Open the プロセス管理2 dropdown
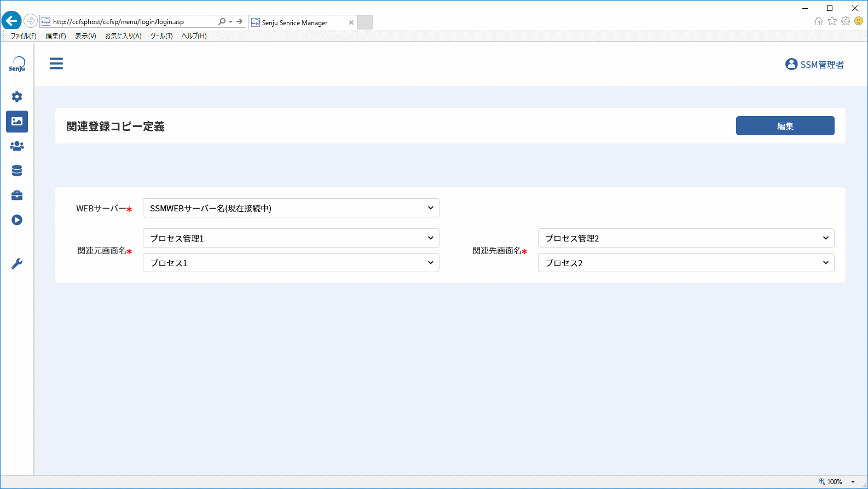This screenshot has width=868, height=489. (686, 238)
